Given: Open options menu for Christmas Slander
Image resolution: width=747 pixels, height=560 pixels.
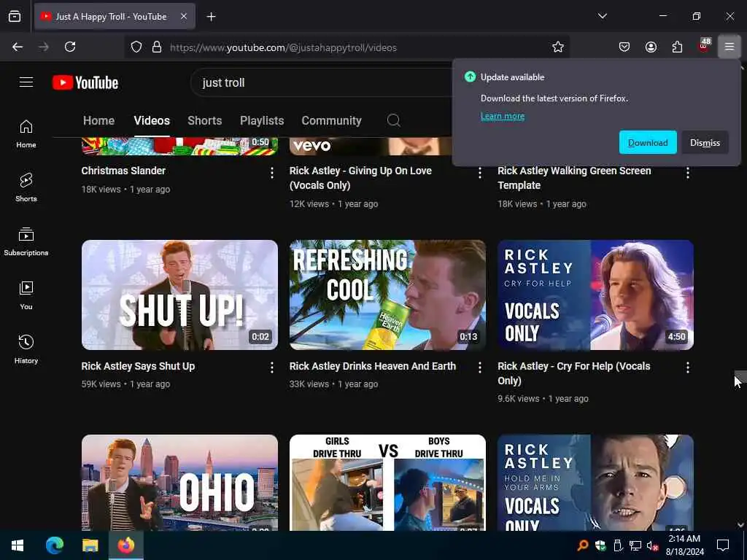Looking at the screenshot, I should click(x=272, y=173).
